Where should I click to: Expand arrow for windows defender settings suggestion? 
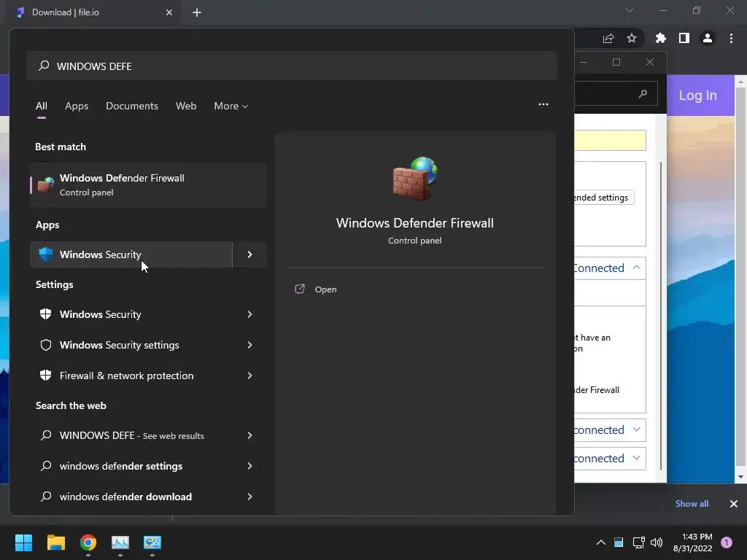249,466
